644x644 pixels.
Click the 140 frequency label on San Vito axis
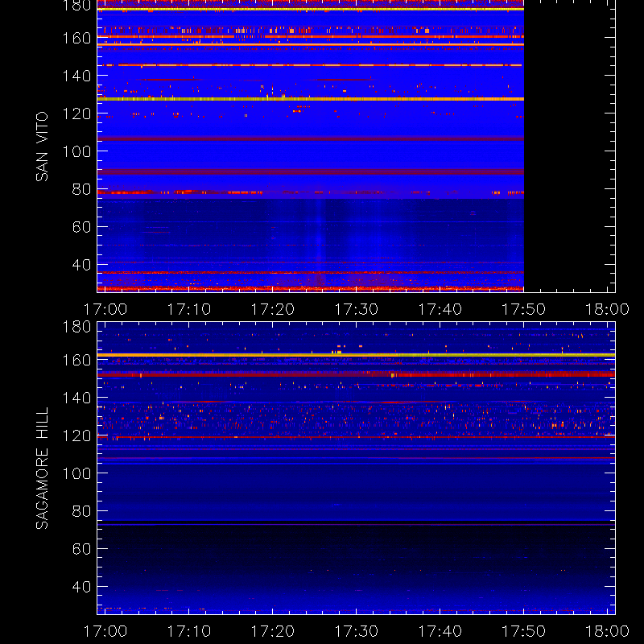[76, 76]
